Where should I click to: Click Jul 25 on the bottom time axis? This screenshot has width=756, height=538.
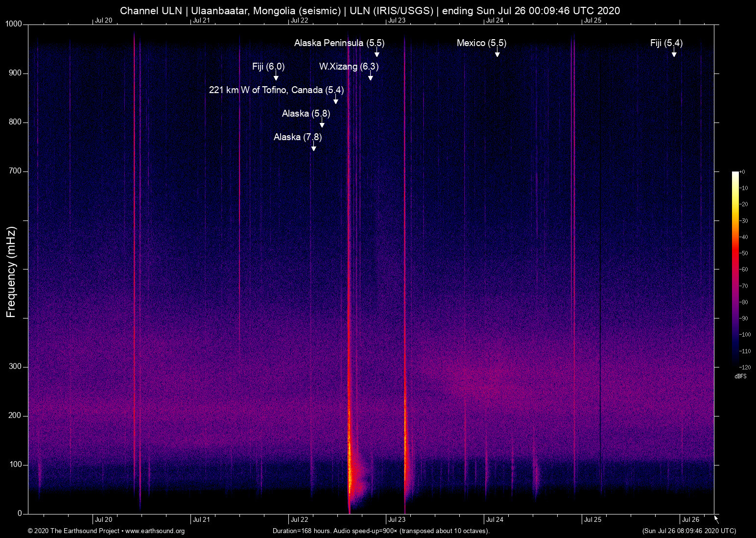[x=592, y=520]
